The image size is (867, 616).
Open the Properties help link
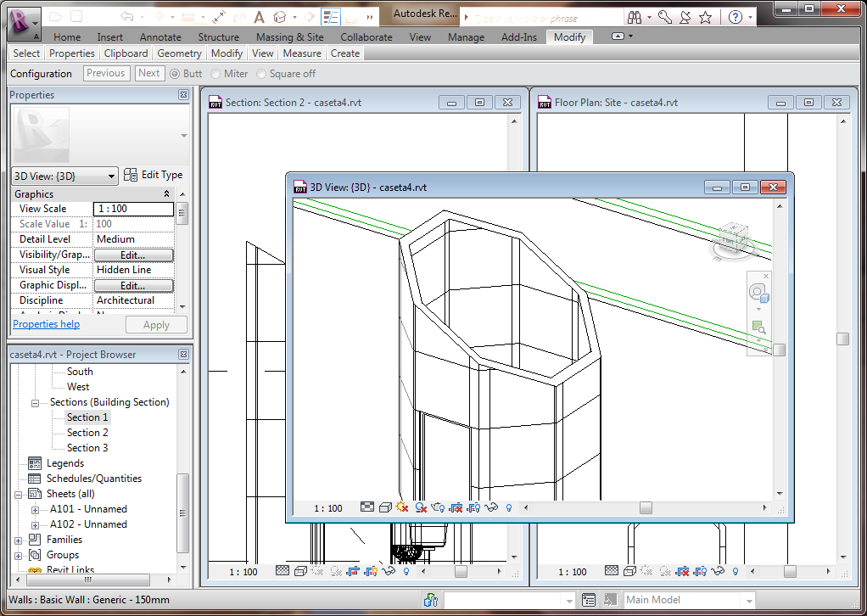pos(46,324)
